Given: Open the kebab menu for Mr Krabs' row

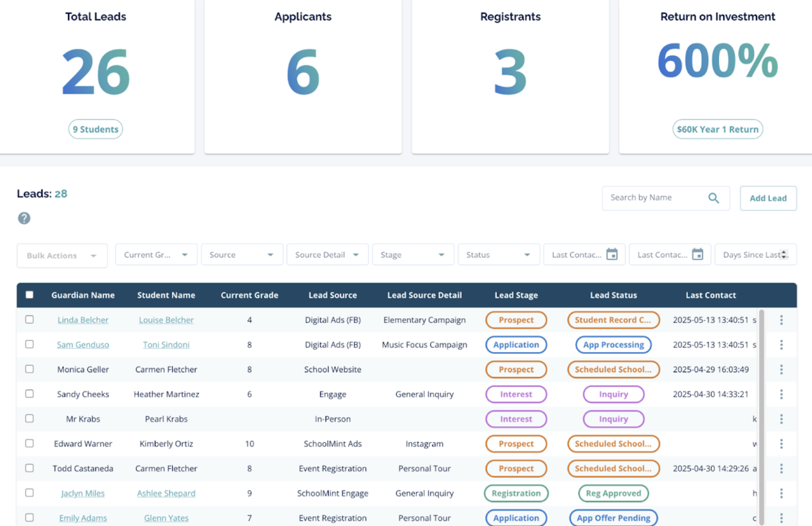Looking at the screenshot, I should click(x=781, y=419).
